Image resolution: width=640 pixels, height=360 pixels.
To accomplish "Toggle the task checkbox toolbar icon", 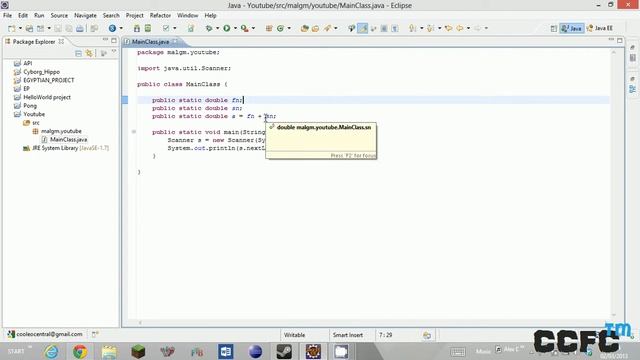I will tap(166, 28).
